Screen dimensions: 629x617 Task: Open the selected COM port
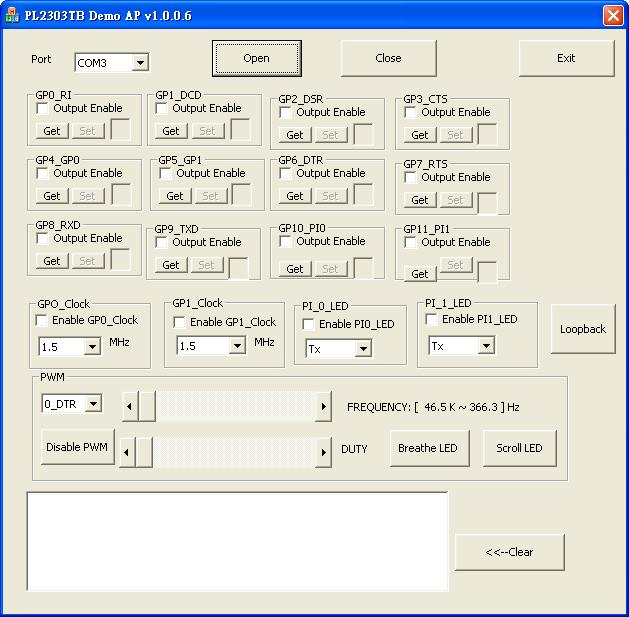[x=257, y=58]
